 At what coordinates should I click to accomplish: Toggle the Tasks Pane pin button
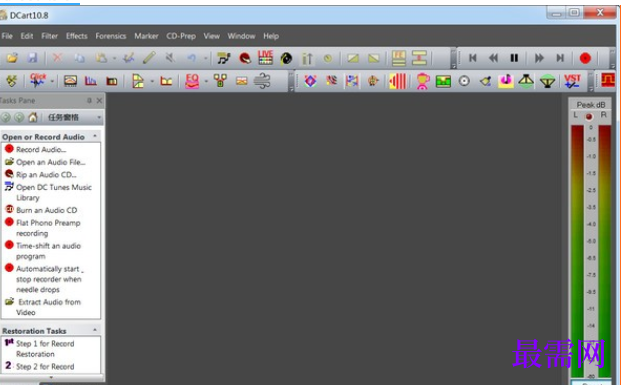[89, 100]
